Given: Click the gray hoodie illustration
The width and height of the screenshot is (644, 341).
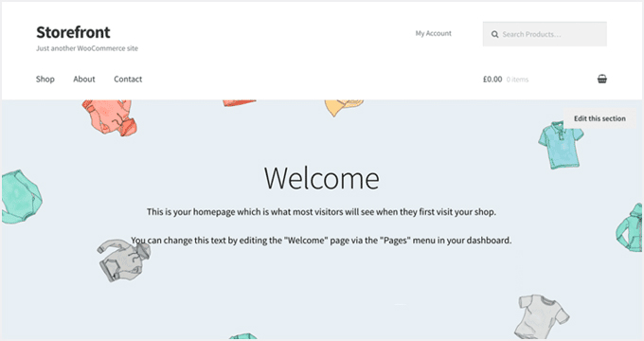Looking at the screenshot, I should coord(124,260).
